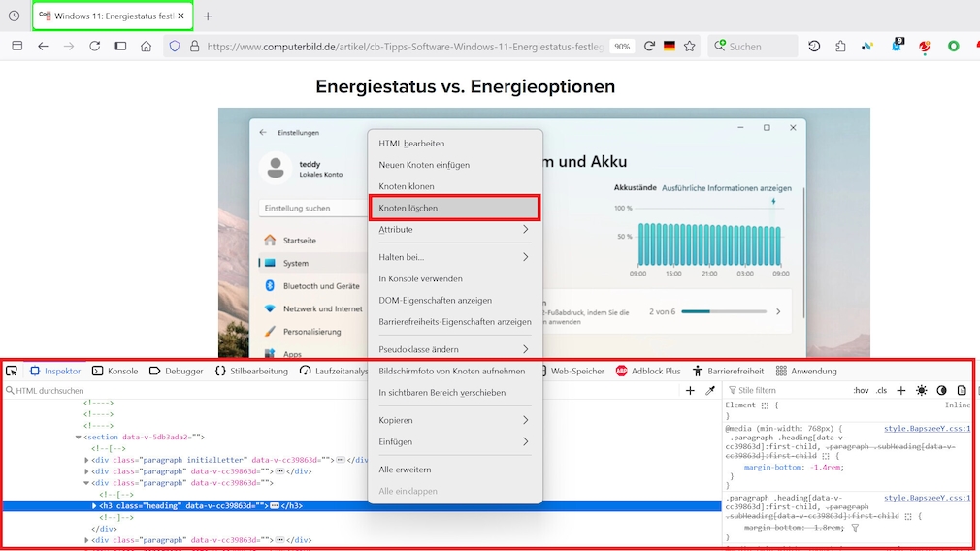Click the computerbild.de URL address bar
980x551 pixels.
pyautogui.click(x=405, y=47)
